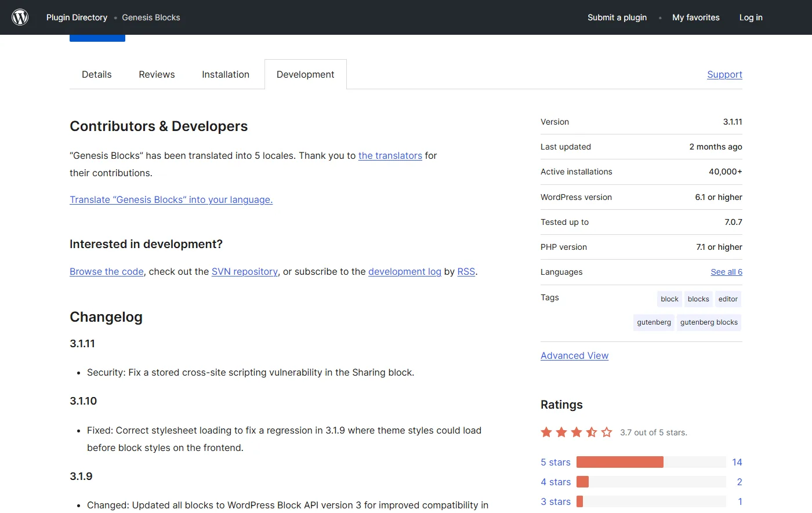Filter reviews by 5 stars
812x513 pixels.
[x=556, y=462]
